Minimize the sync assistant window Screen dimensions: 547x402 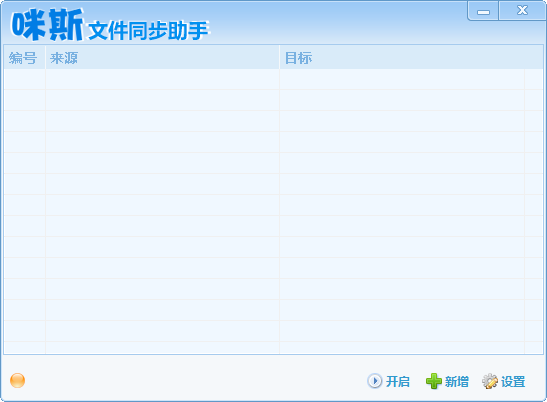point(483,11)
